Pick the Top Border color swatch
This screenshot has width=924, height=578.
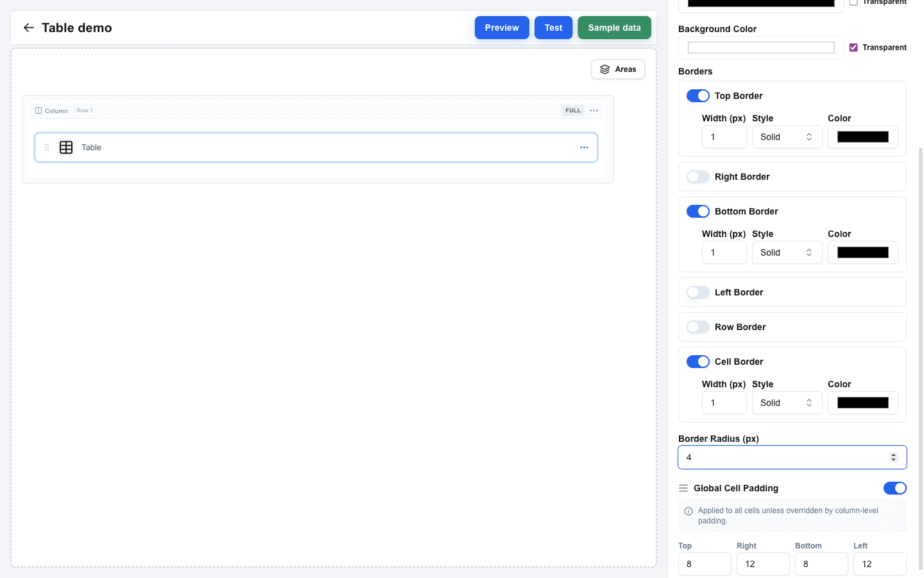(863, 137)
